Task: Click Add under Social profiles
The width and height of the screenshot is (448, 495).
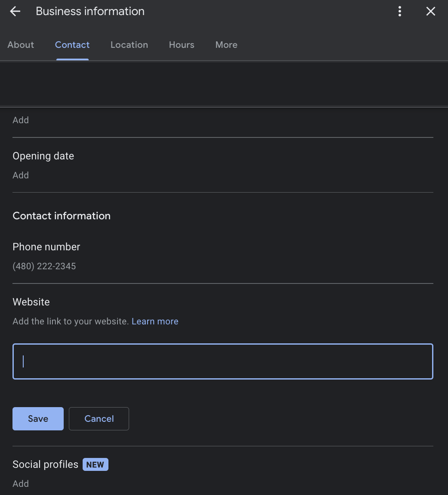Action: coord(21,484)
